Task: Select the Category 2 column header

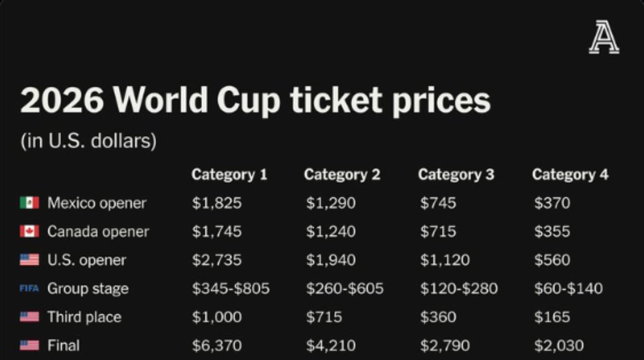Action: tap(342, 174)
